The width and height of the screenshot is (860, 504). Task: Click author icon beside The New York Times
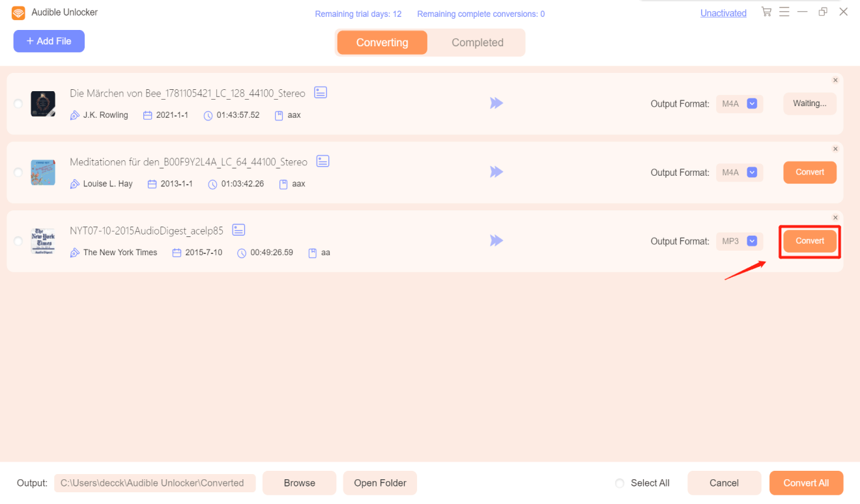pos(75,253)
